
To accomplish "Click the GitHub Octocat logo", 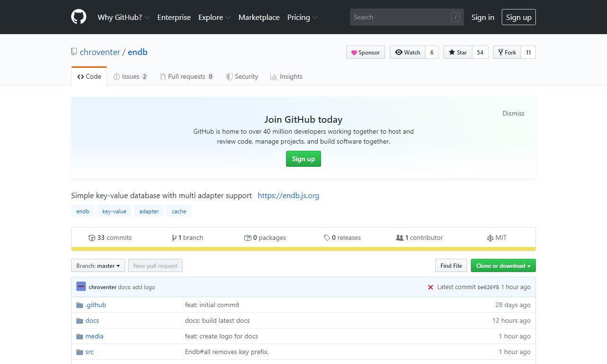I will (x=79, y=17).
